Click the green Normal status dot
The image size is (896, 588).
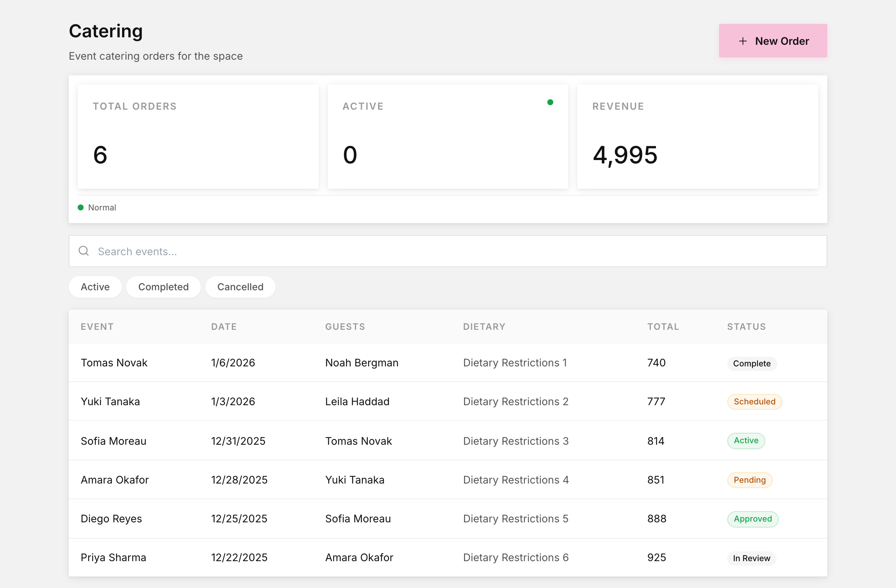click(81, 207)
